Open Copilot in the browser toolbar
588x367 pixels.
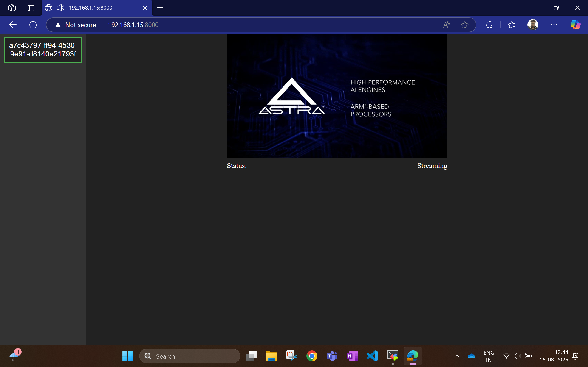click(x=575, y=25)
